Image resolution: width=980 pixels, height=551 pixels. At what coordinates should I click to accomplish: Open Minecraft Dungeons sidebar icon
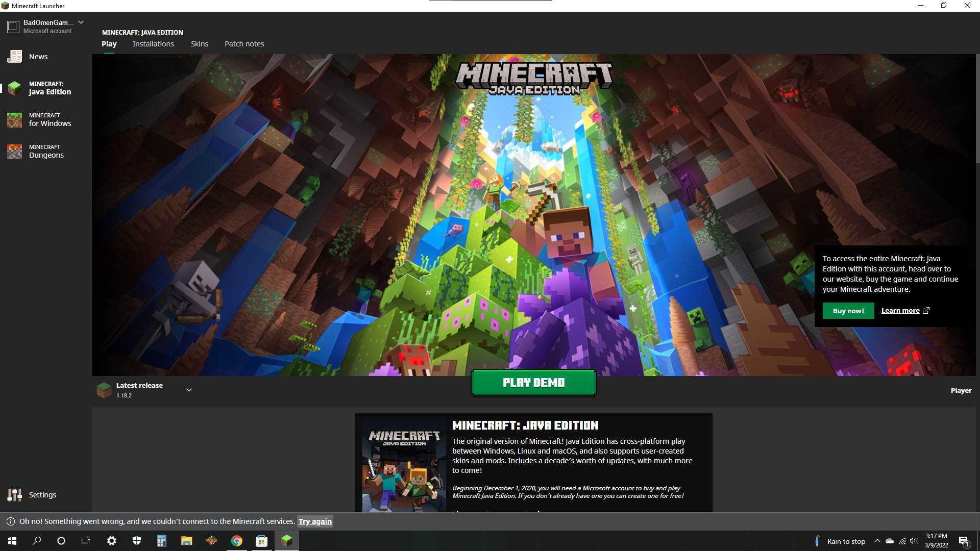tap(15, 152)
